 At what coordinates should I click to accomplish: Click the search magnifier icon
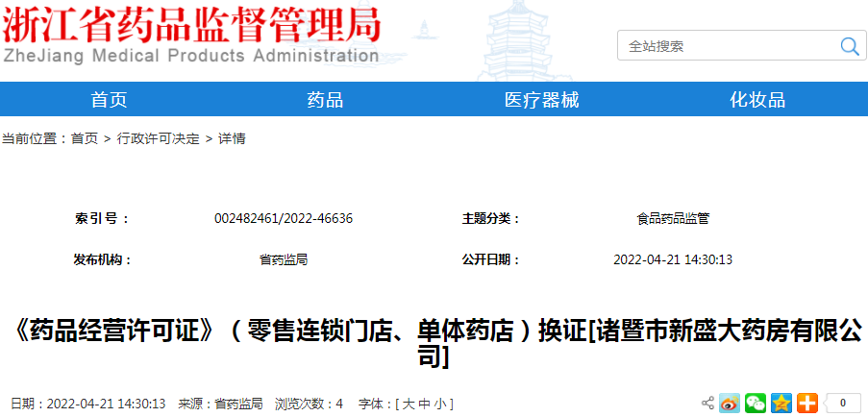tap(849, 46)
